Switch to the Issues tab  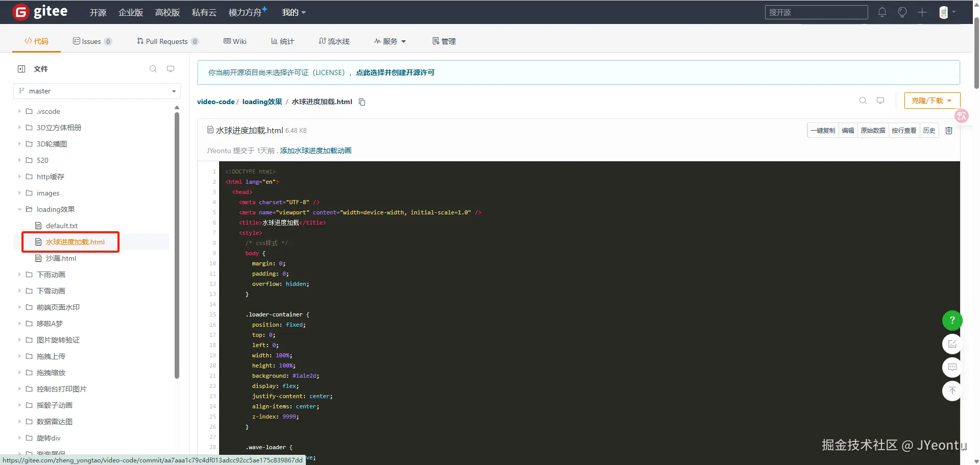click(92, 41)
